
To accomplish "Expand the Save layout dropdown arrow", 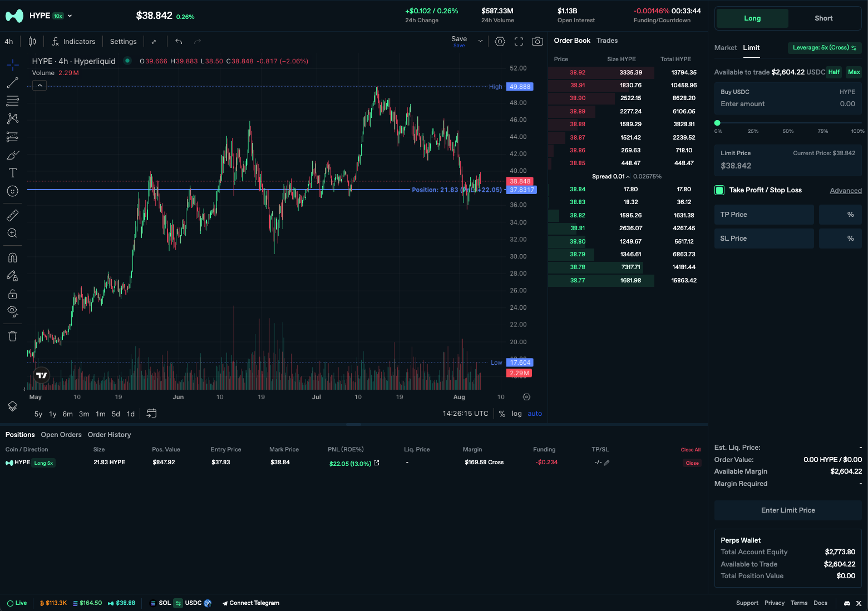I will (480, 41).
